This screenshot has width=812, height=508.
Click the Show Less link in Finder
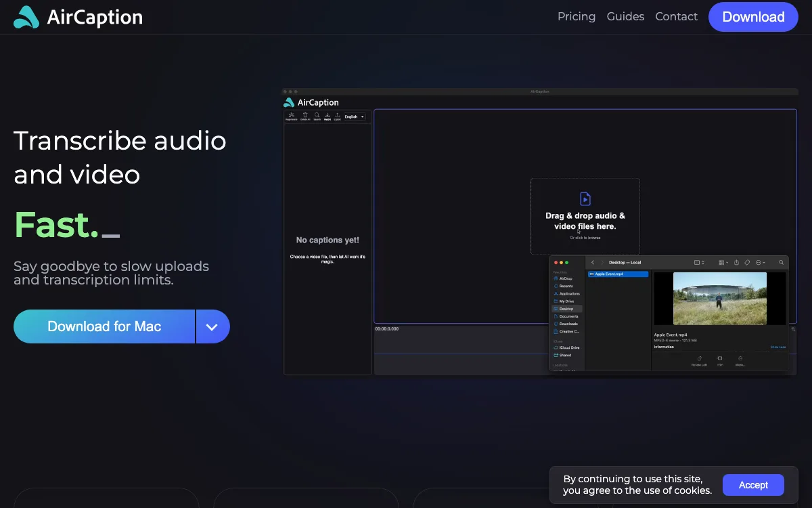pyautogui.click(x=778, y=347)
